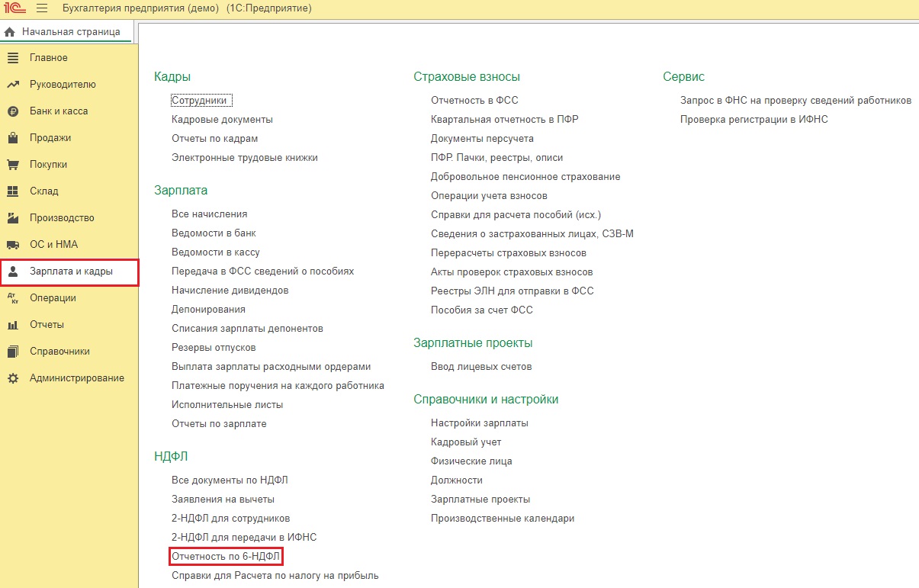
Task: Open Проверка регистрации в ИФНС
Action: coord(754,120)
